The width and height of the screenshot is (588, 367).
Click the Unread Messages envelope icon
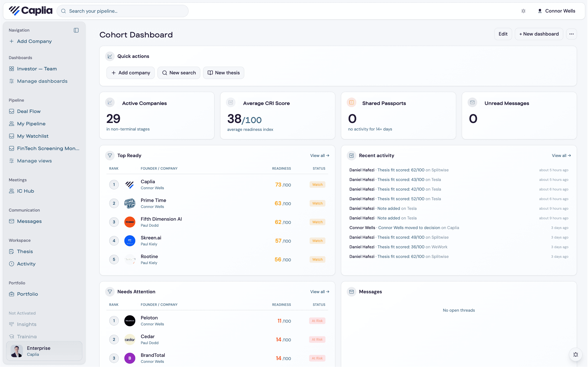[x=472, y=102]
